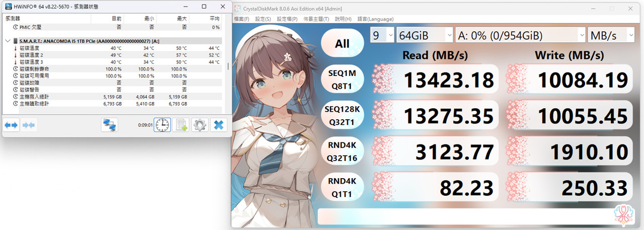Click the RND4K Q32T16 write result 1910.10
Screen dimensions: 644x230
click(569, 152)
